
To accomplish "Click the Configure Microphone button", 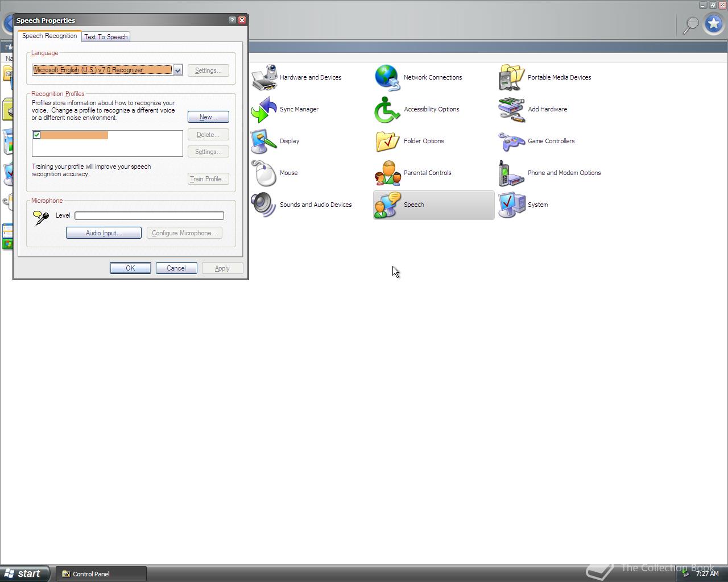I will point(184,233).
